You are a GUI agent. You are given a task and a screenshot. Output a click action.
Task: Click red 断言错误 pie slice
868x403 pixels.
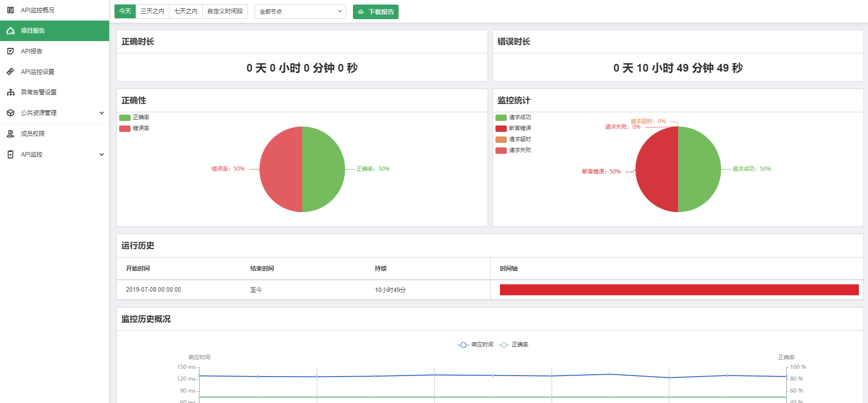pyautogui.click(x=657, y=169)
